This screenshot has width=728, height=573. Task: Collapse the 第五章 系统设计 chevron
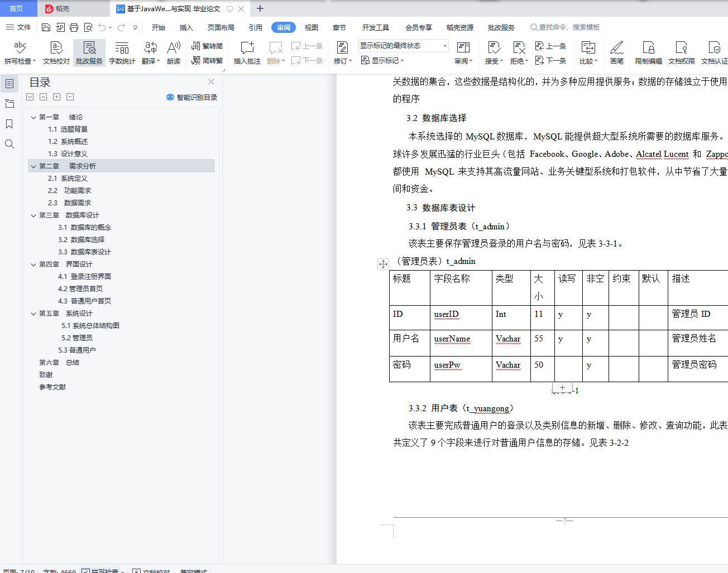[x=33, y=314]
